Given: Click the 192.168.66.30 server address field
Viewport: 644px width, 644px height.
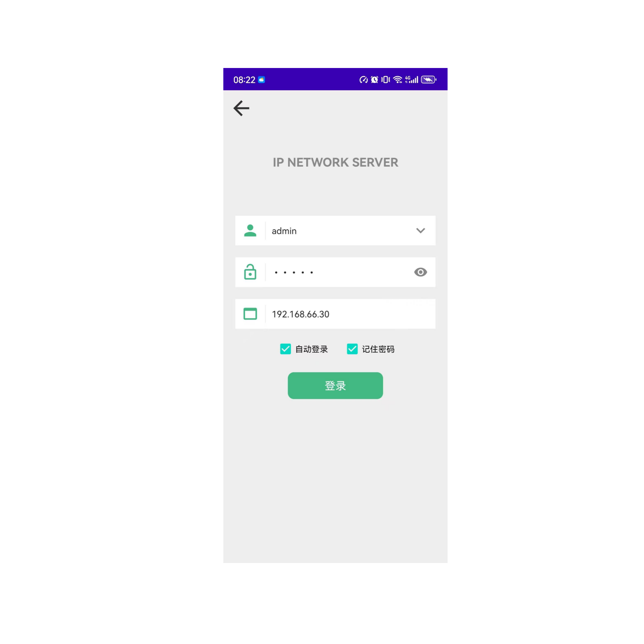Looking at the screenshot, I should (335, 314).
